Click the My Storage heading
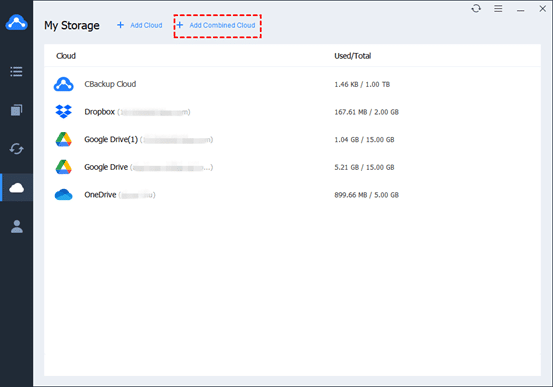Image resolution: width=553 pixels, height=387 pixels. (72, 25)
